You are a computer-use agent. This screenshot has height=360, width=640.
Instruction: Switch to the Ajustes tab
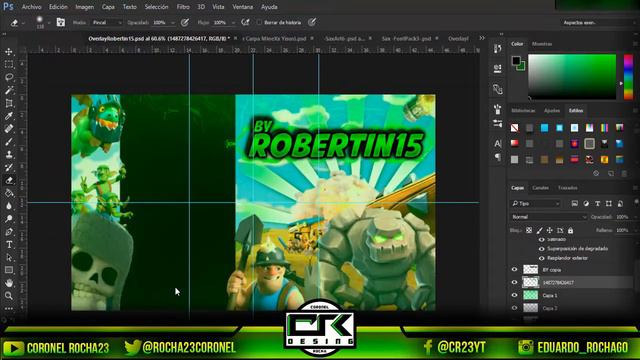pyautogui.click(x=551, y=111)
